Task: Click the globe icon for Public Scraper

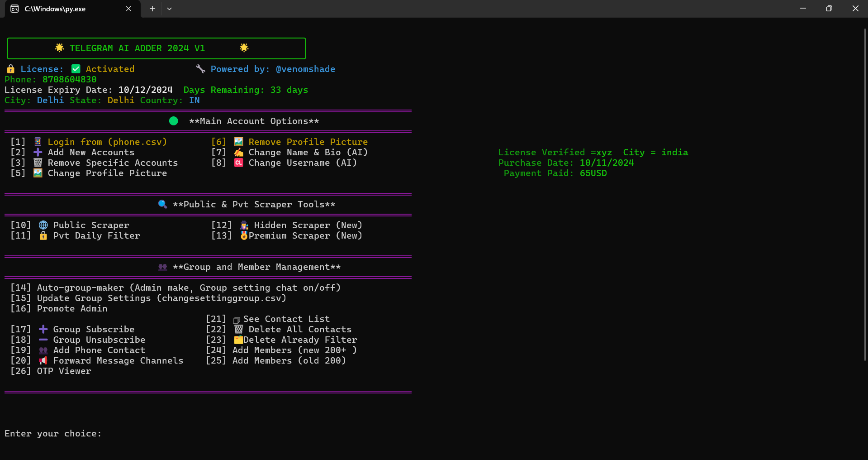Action: (43, 225)
